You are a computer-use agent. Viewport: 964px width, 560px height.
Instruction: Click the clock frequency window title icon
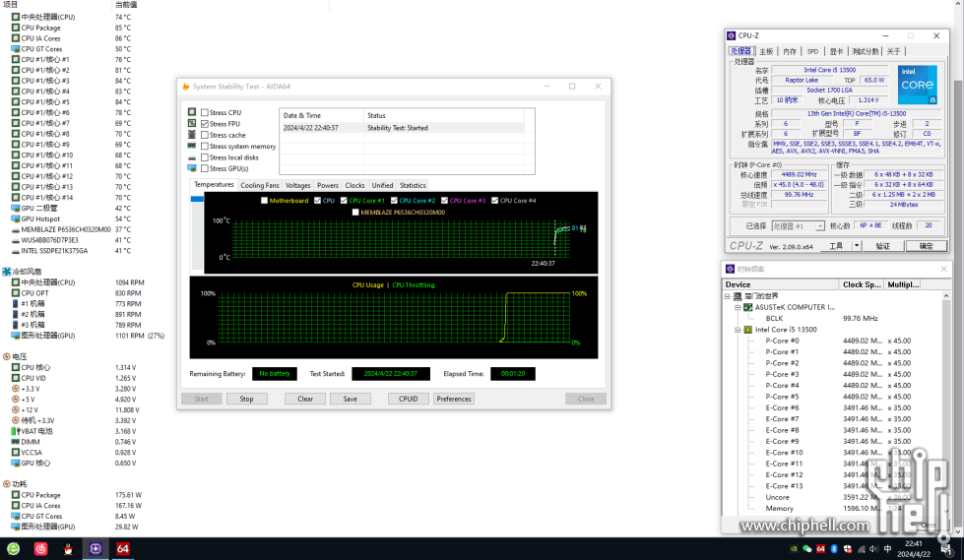pyautogui.click(x=730, y=270)
